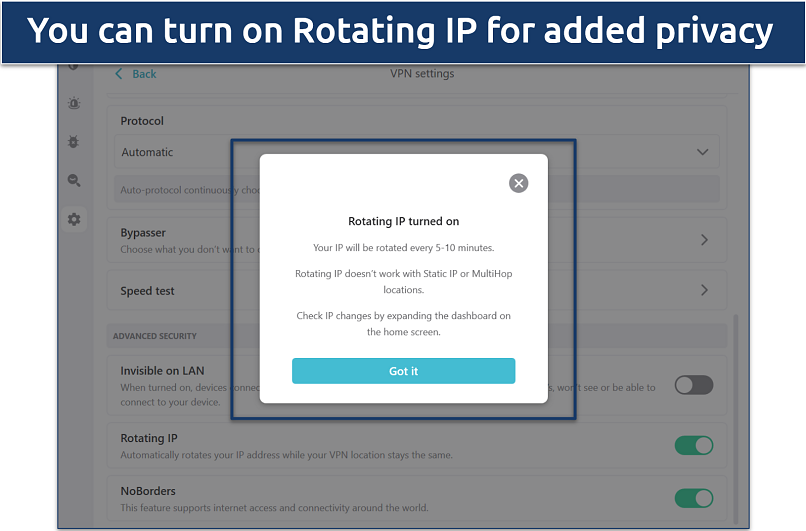Open the Speed test chevron arrow
Screen dimensions: 806x531
[704, 290]
